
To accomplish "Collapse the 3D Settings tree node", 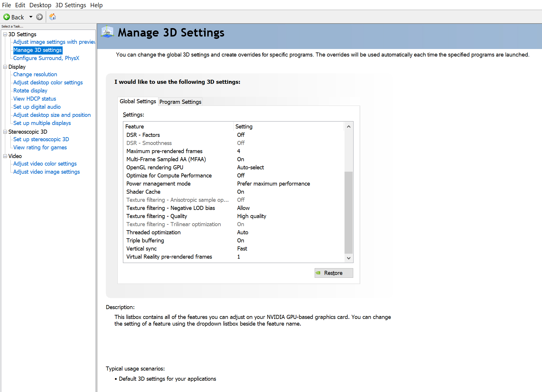I will [x=5, y=34].
